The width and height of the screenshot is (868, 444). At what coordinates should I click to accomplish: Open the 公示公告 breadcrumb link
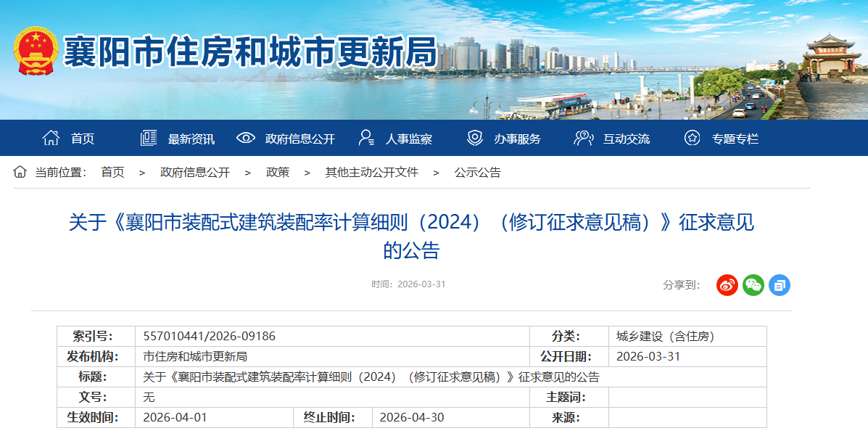(x=479, y=173)
